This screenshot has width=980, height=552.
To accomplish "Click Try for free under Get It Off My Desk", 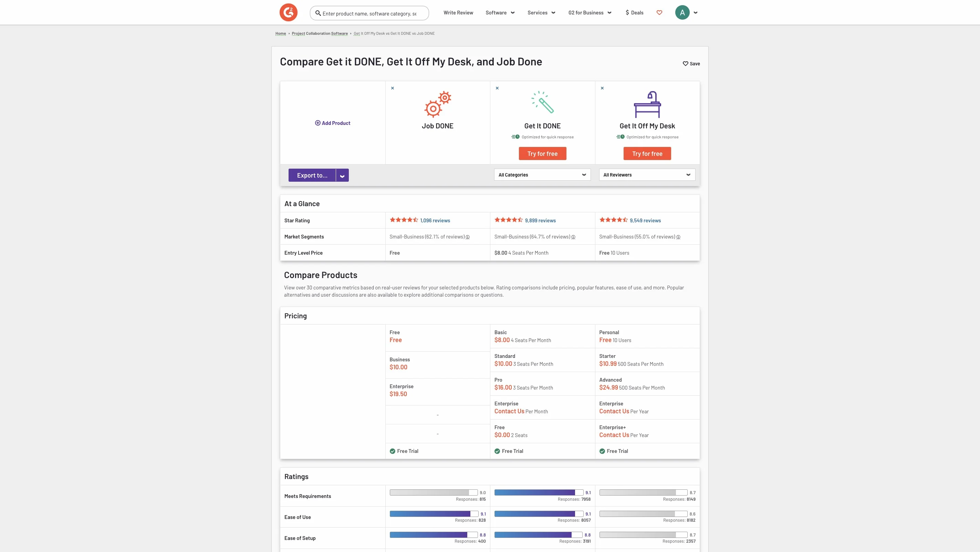I will [x=647, y=153].
